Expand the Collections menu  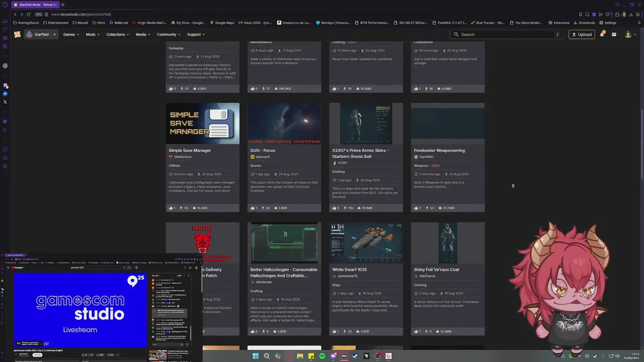118,34
